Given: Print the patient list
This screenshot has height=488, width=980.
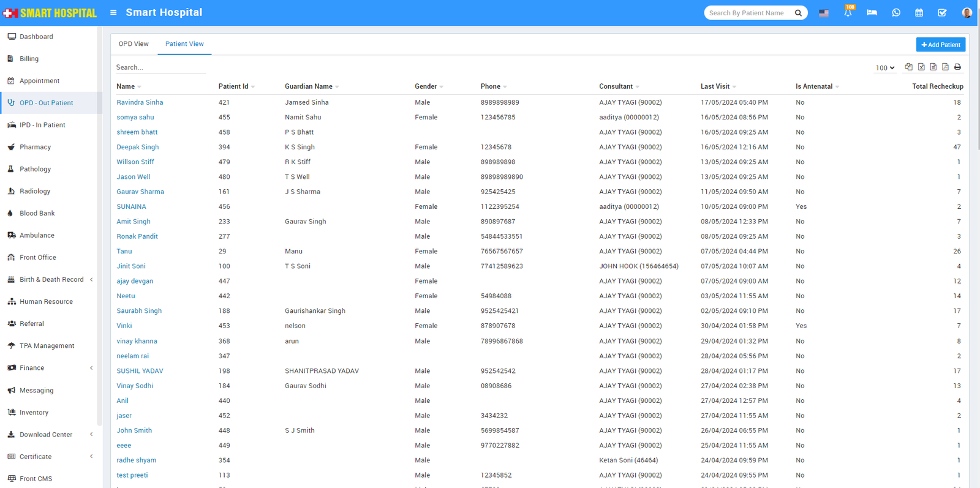Looking at the screenshot, I should click(957, 67).
